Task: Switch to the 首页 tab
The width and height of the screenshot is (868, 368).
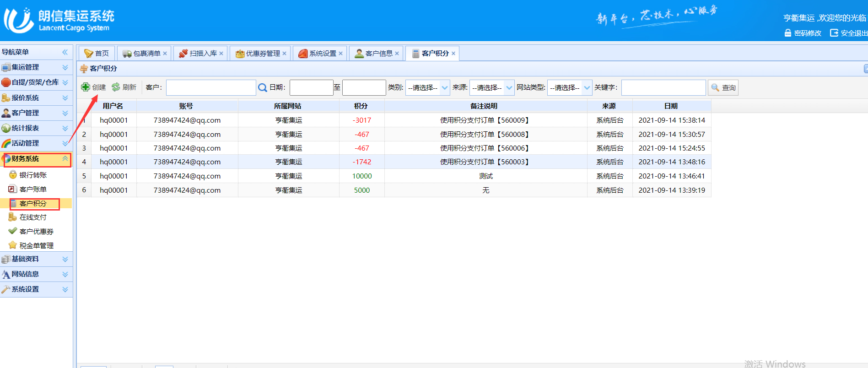Action: pyautogui.click(x=97, y=54)
